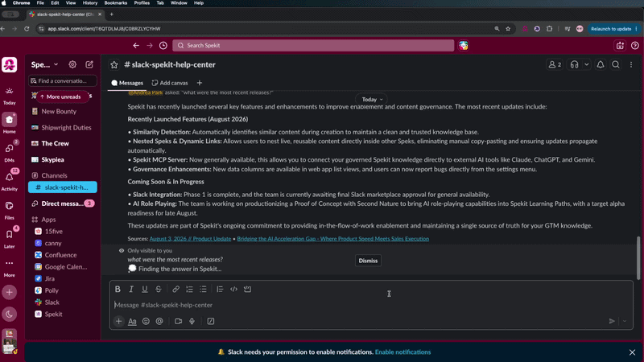Start an ordered list in composer
The image size is (644, 362).
189,289
